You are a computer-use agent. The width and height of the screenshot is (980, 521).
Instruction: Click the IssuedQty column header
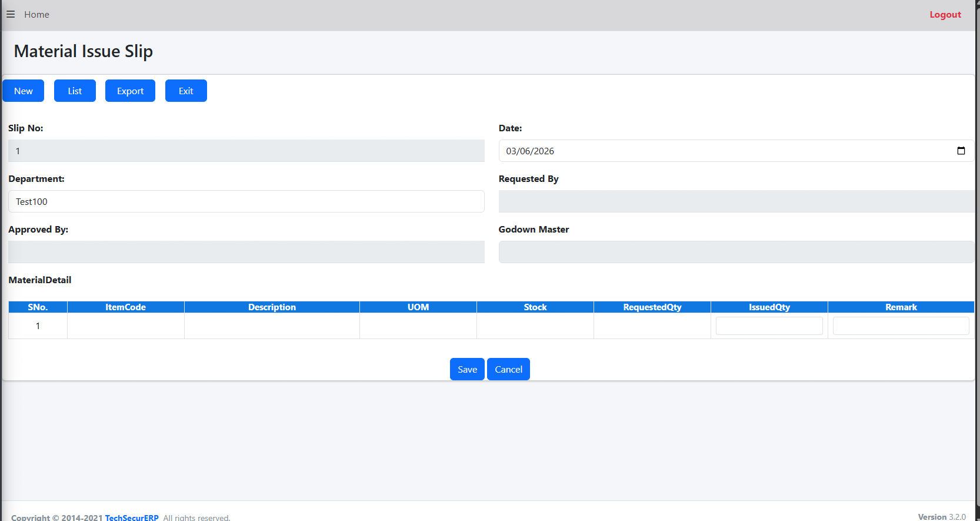pyautogui.click(x=769, y=307)
